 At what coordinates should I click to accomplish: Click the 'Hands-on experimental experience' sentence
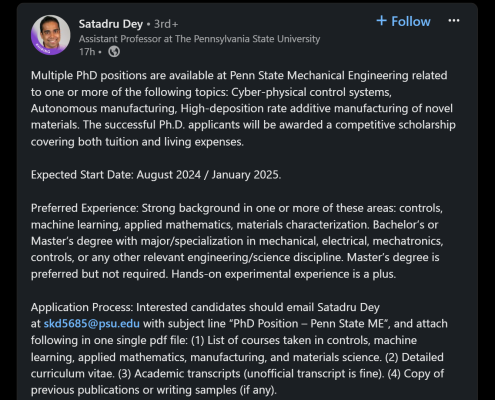[x=284, y=274]
